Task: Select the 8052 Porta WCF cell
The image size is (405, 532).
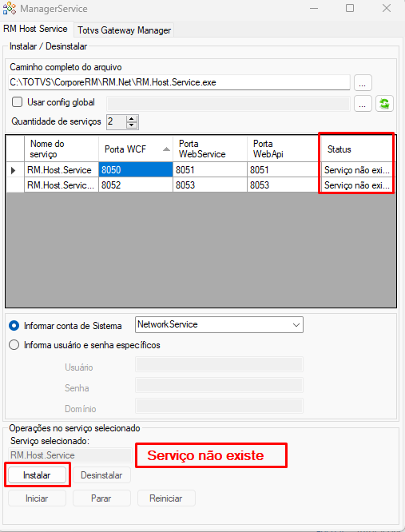Action: (x=136, y=185)
